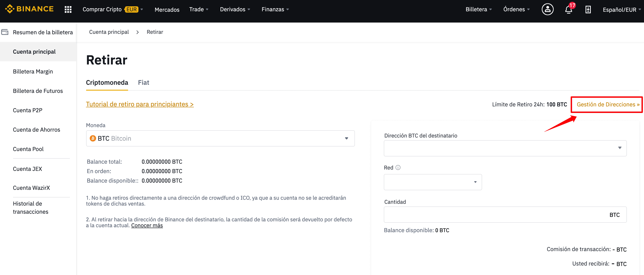Switch to the Criptomoneda tab
The height and width of the screenshot is (275, 644).
pos(107,82)
